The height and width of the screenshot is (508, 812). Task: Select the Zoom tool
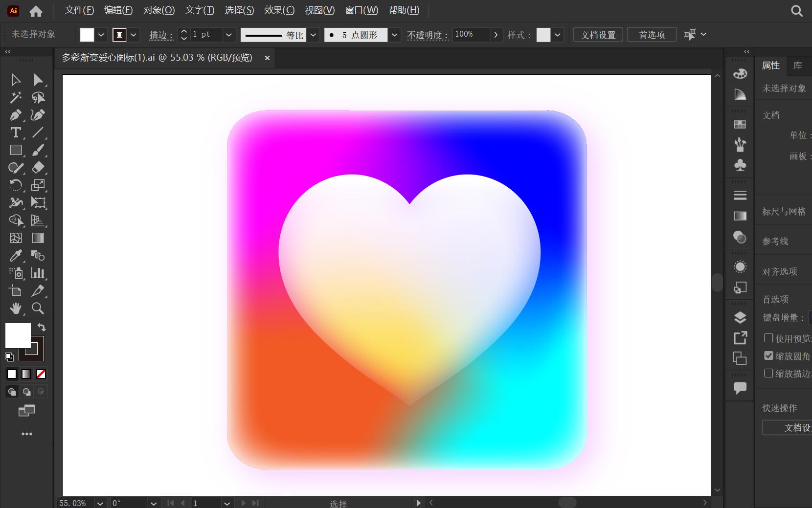click(38, 308)
